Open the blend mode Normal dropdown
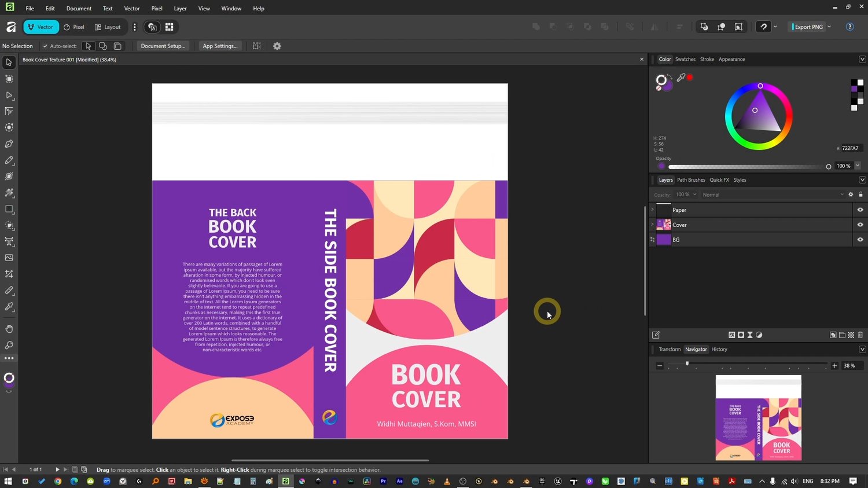The image size is (868, 488). click(x=772, y=195)
